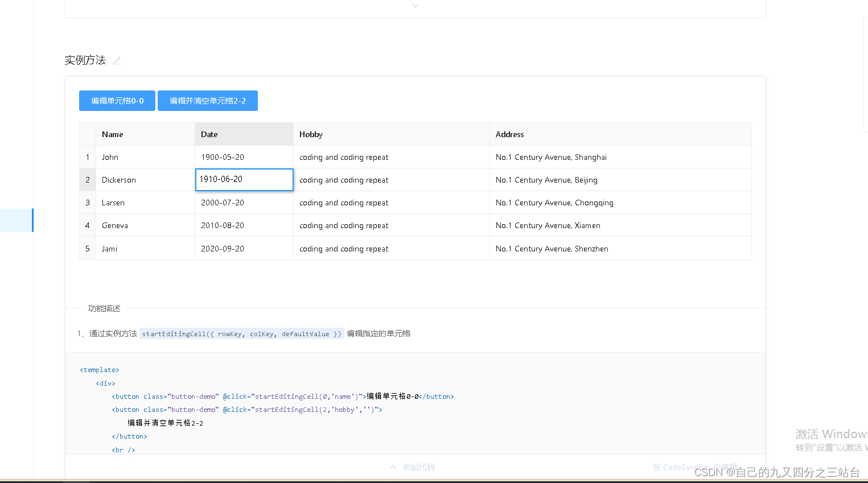Click row number 4 cell
Image resolution: width=868 pixels, height=483 pixels.
coord(88,225)
